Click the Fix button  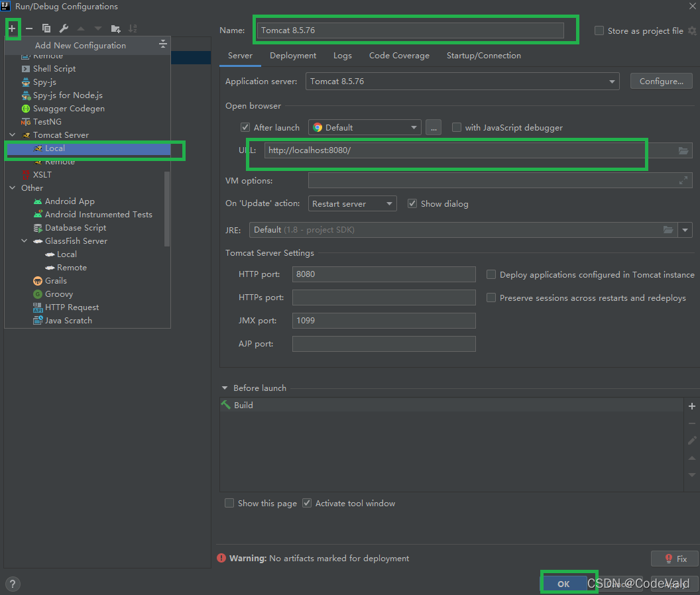coord(675,559)
